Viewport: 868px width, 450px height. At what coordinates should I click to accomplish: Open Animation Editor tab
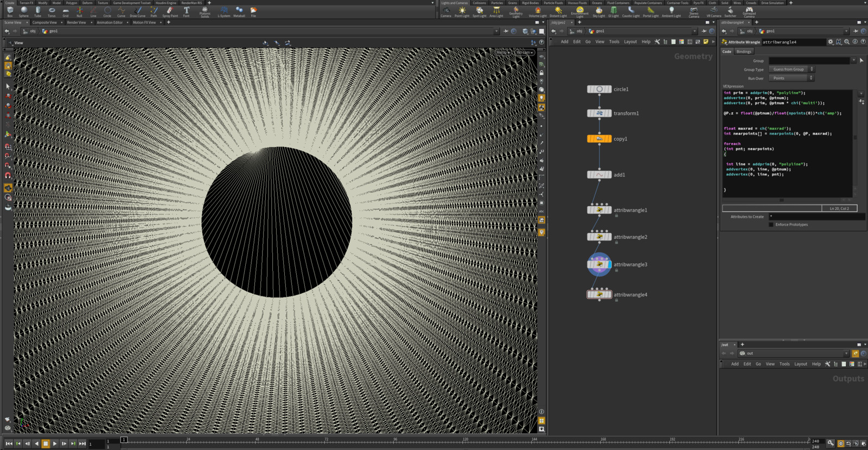(x=110, y=22)
